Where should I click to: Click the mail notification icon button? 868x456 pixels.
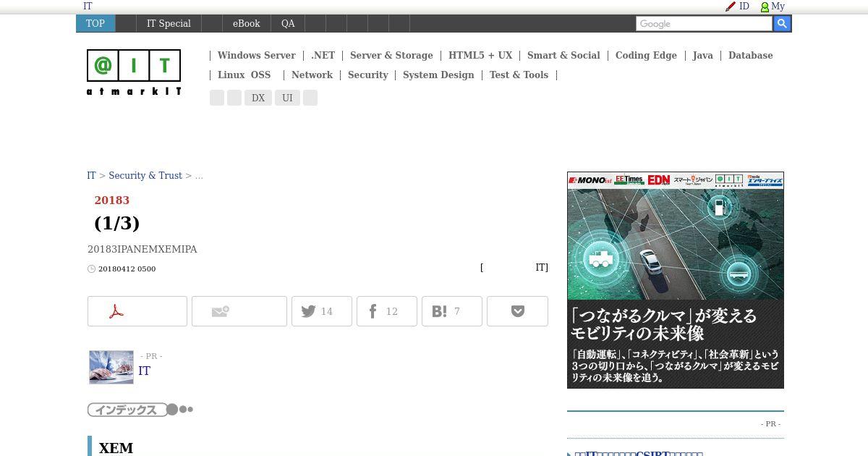pyautogui.click(x=239, y=311)
